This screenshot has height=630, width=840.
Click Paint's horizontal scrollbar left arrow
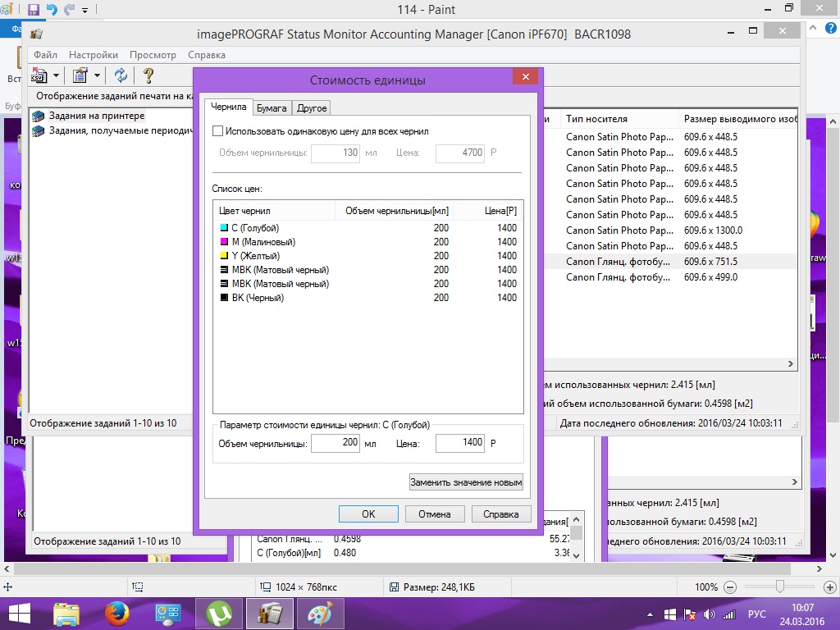7,569
